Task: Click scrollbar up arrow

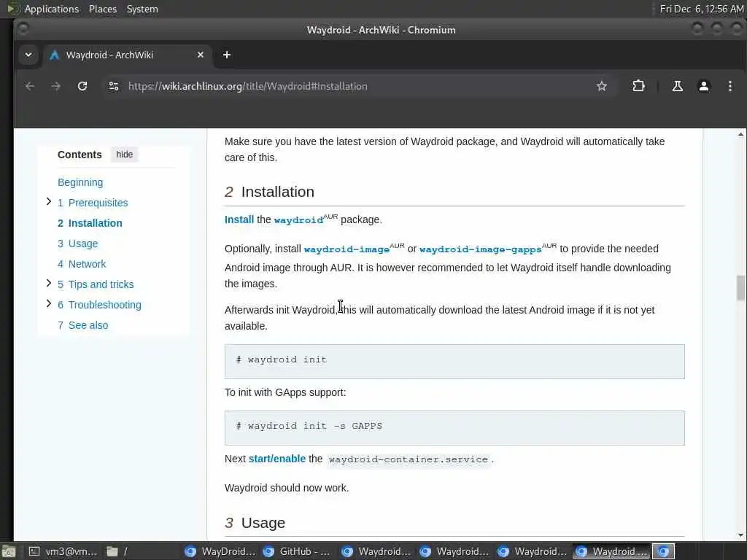Action: tap(740, 135)
